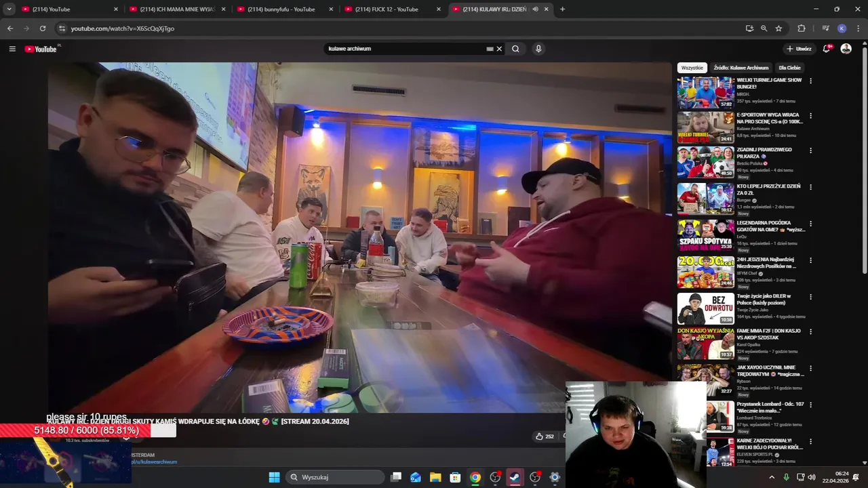Open Windows Settings gear on the taskbar
Screen dimensions: 868x488
pyautogui.click(x=555, y=477)
